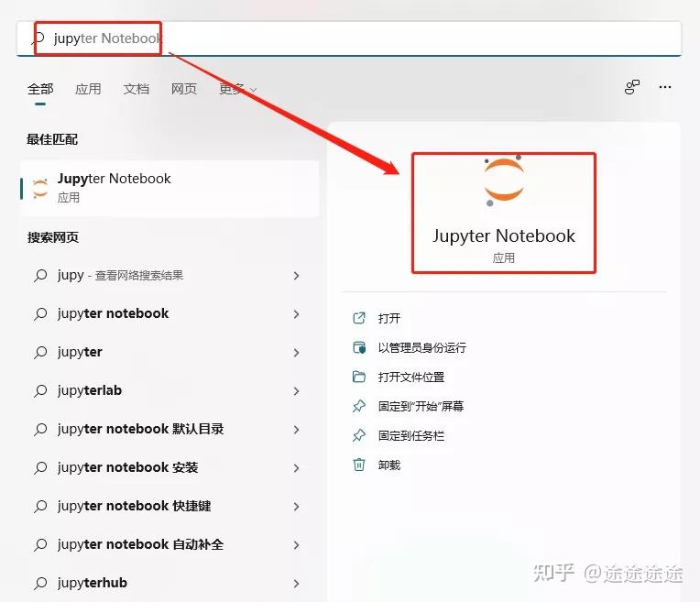Click the admin shield icon for 以管理员身份运行

[x=359, y=347]
